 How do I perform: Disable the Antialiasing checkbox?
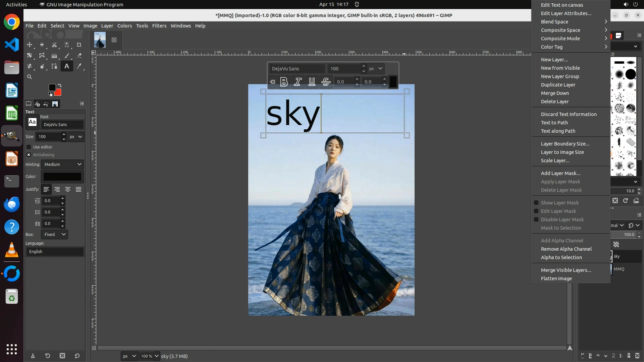pyautogui.click(x=29, y=155)
